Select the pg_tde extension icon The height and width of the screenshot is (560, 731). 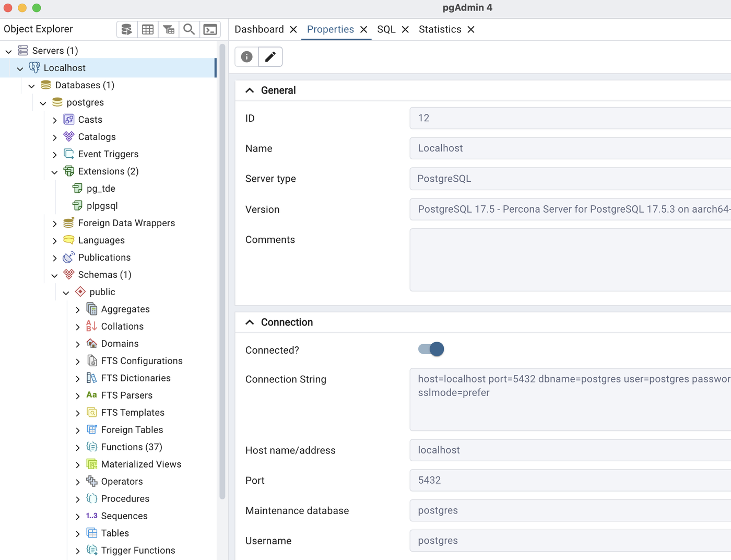click(77, 188)
